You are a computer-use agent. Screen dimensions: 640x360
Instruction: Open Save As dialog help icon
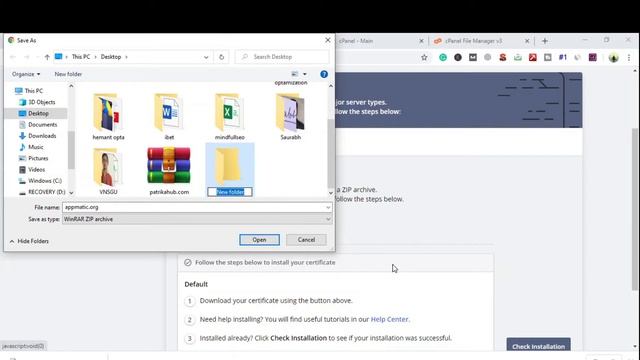(x=324, y=74)
